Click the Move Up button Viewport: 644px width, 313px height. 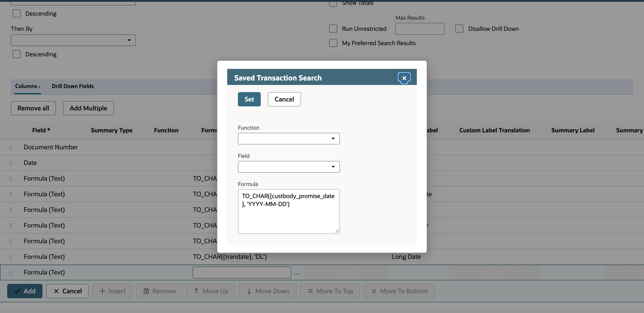(211, 291)
